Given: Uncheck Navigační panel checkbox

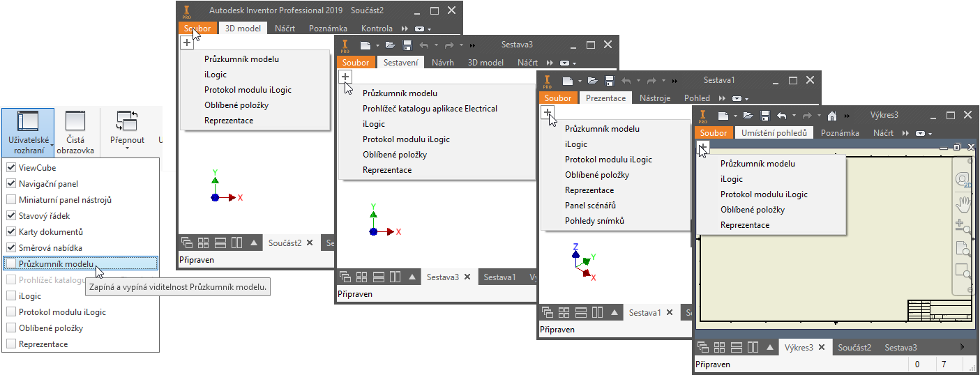Looking at the screenshot, I should pos(11,184).
